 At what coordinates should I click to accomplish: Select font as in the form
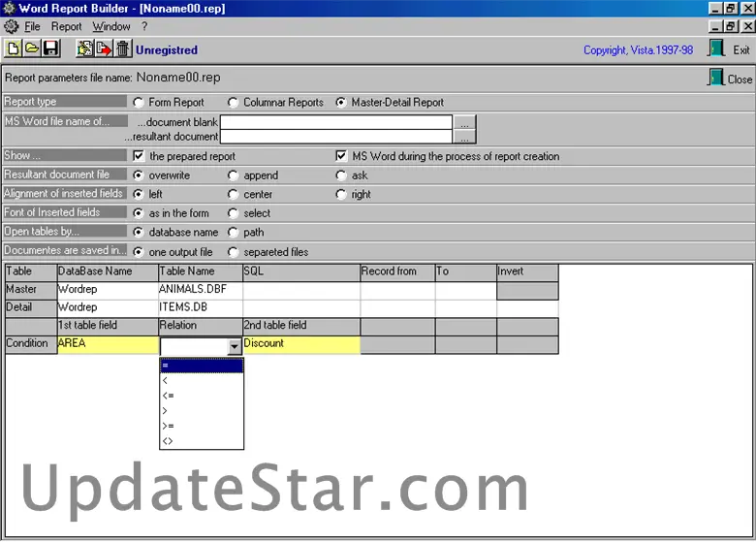click(139, 212)
